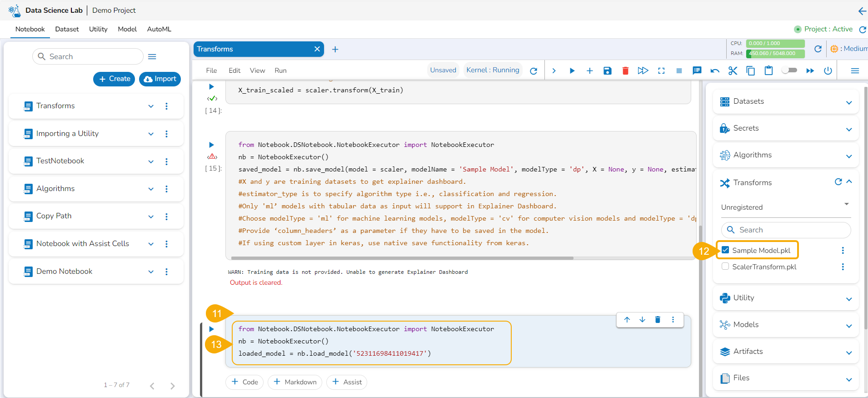Click the save notebook icon in toolbar
Screen dimensions: 868x398
[x=608, y=71]
